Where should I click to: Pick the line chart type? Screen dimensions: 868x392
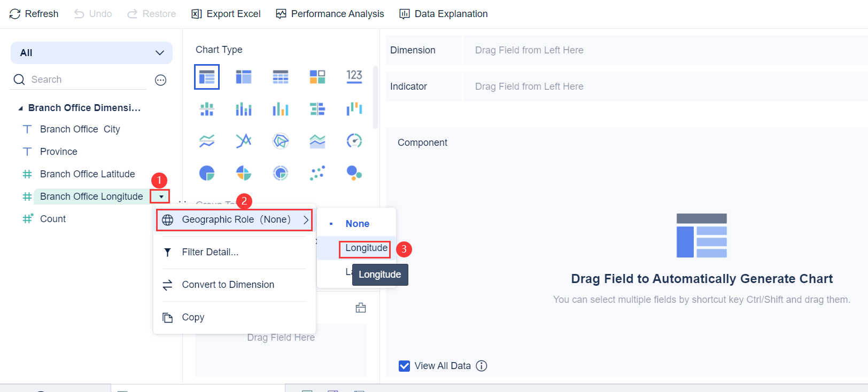tap(207, 140)
